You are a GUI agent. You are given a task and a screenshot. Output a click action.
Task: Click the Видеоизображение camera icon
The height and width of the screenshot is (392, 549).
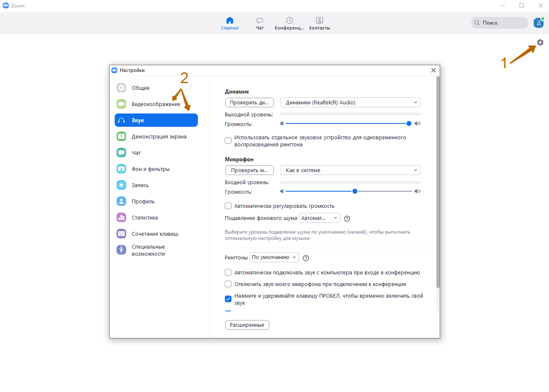pyautogui.click(x=121, y=104)
